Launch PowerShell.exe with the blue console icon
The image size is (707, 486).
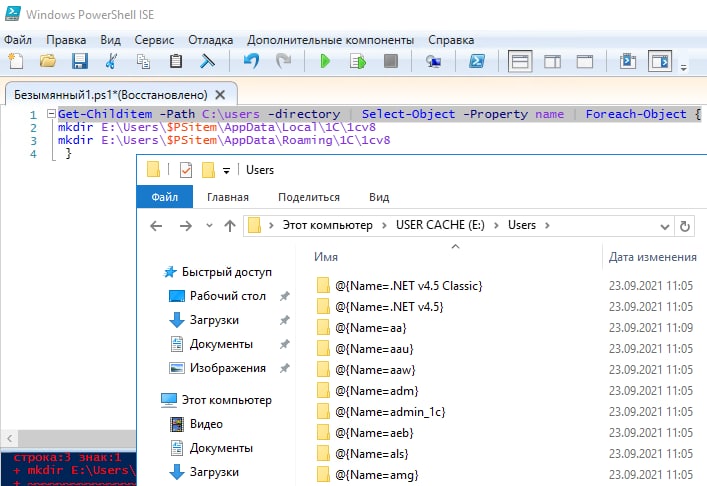tap(477, 61)
